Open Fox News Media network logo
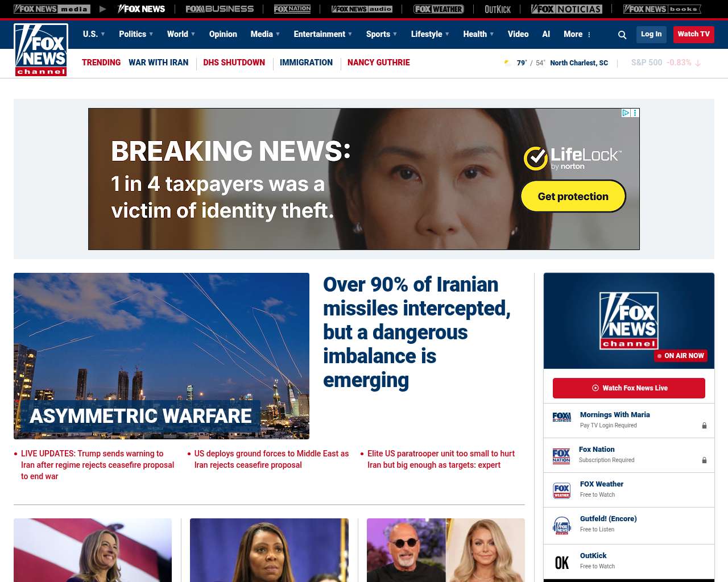The width and height of the screenshot is (728, 582). pos(52,9)
